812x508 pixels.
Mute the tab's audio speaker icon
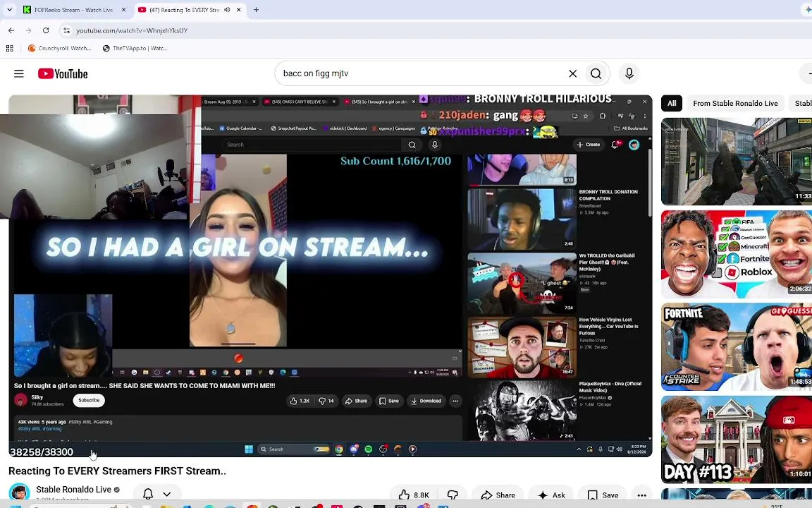(228, 10)
